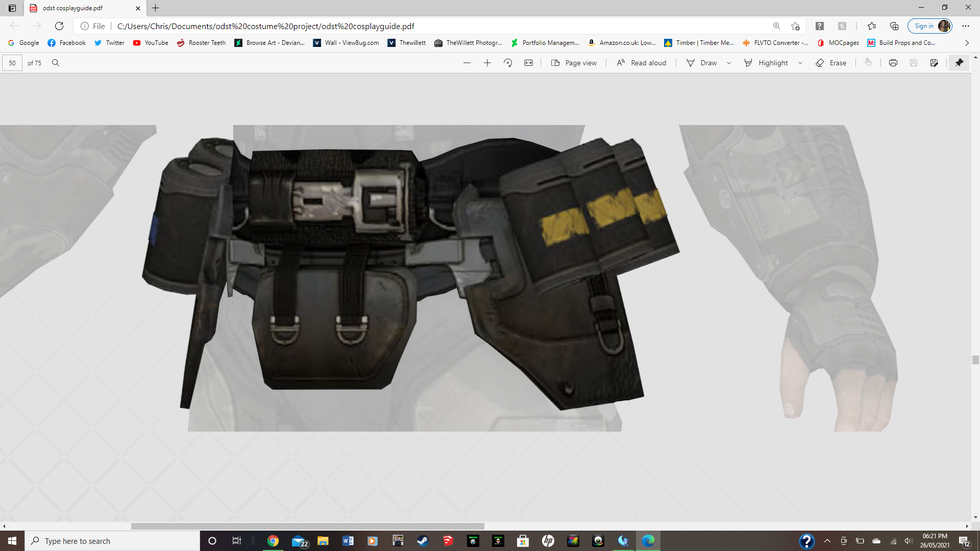Screen dimensions: 980x551
Task: Open the YouTube bookmark
Action: (151, 43)
